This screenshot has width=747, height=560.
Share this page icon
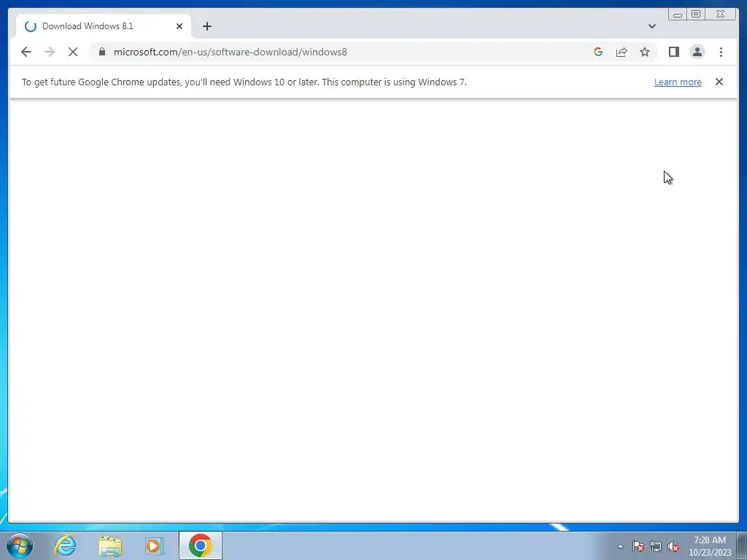coord(622,52)
